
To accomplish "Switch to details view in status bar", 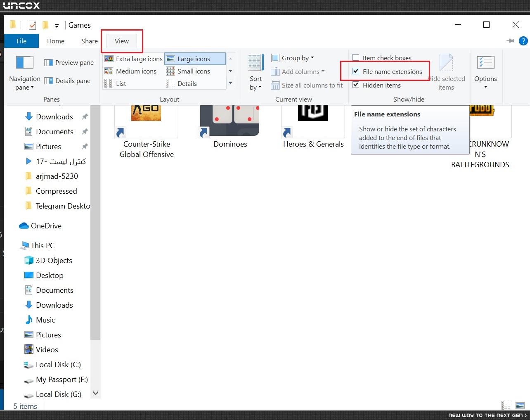I will (506, 405).
